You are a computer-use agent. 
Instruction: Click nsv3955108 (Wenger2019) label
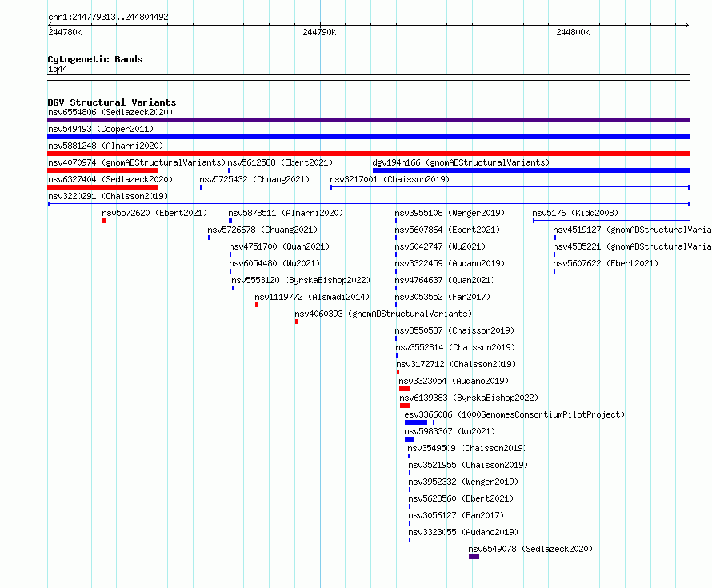[450, 213]
